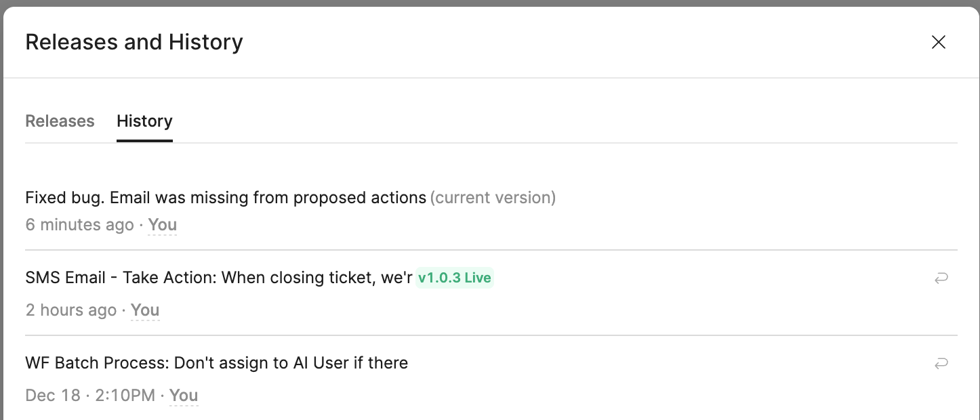Click the 'Releases and History' dialog title
The width and height of the screenshot is (980, 420).
tap(134, 42)
